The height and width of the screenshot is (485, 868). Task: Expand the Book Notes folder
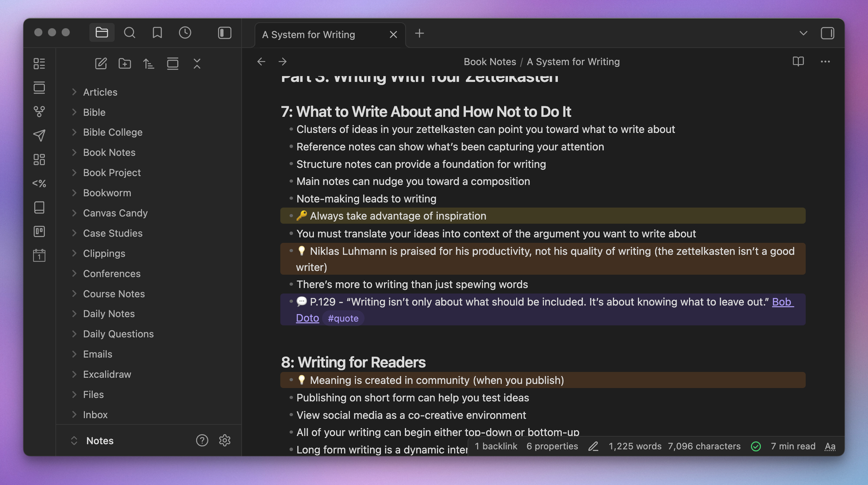click(x=109, y=152)
